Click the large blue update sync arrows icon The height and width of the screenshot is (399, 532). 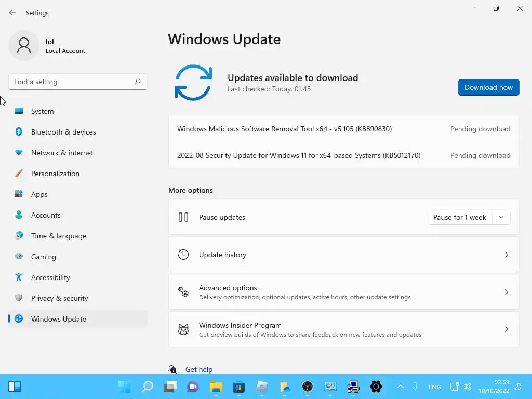[193, 83]
